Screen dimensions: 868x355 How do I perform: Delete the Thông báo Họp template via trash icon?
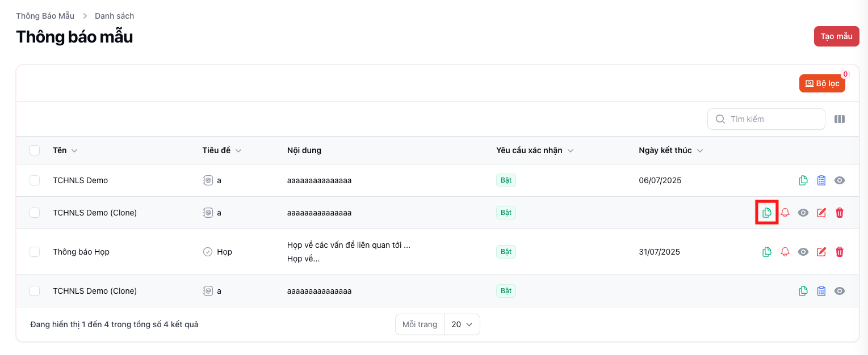pyautogui.click(x=840, y=252)
